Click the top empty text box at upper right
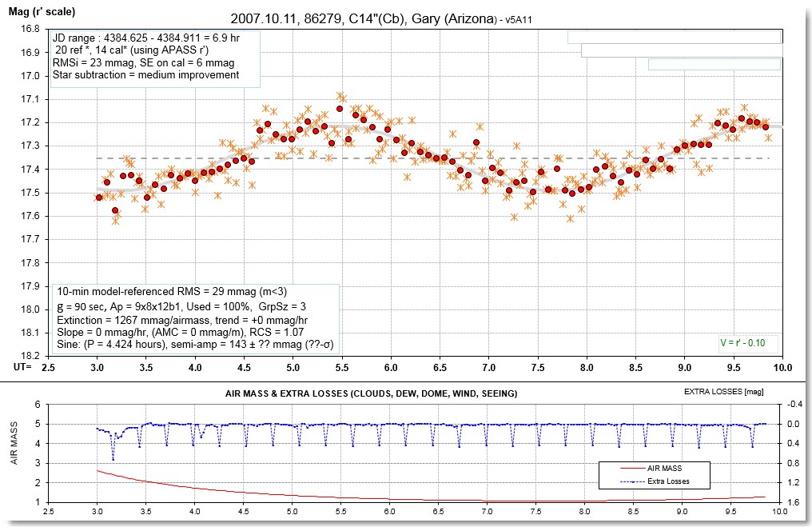The height and width of the screenshot is (527, 812). point(674,38)
